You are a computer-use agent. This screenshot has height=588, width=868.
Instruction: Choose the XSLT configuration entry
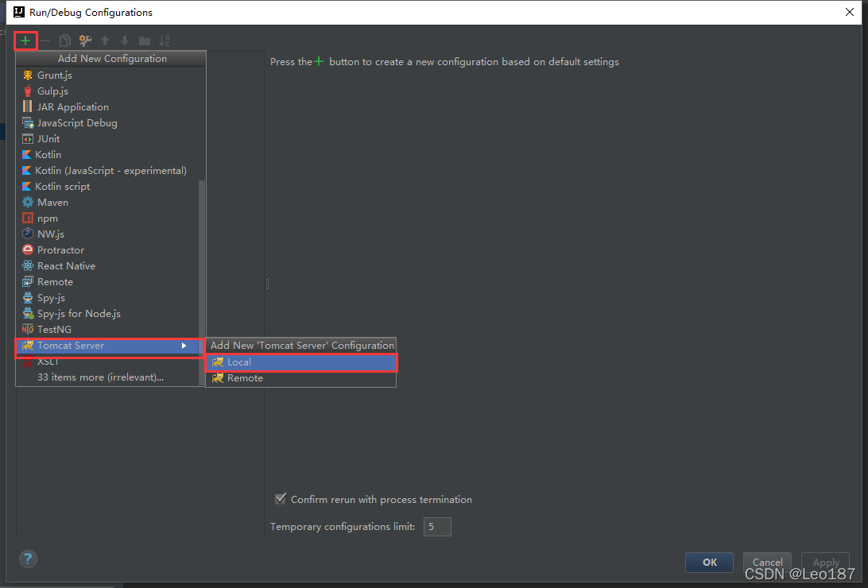108,362
